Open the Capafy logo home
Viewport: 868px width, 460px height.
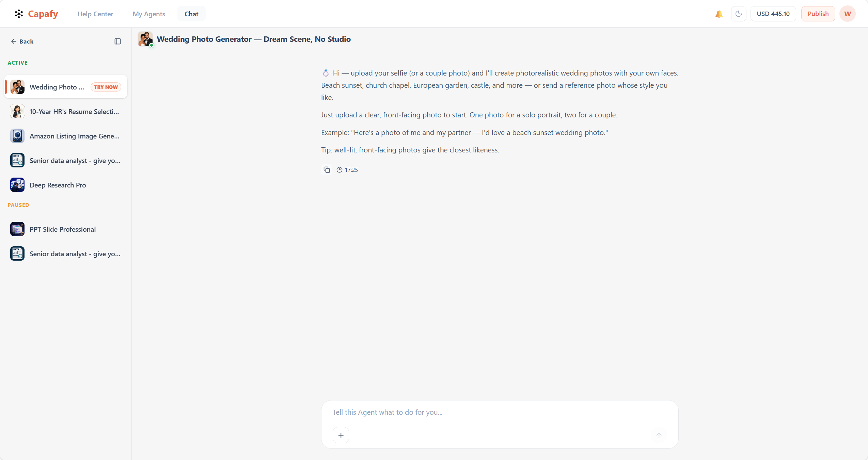[36, 14]
